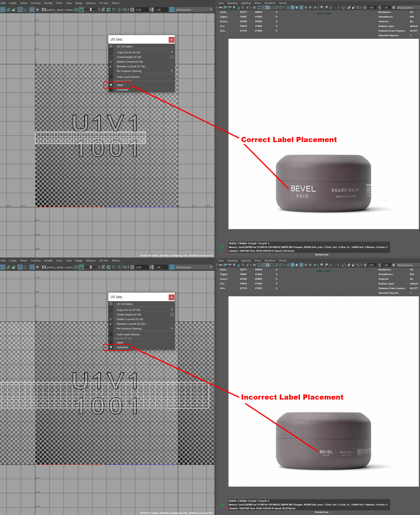Toggle smooth shade all in upper viewport
Image resolution: width=420 pixels, height=515 pixels.
pos(292,7)
